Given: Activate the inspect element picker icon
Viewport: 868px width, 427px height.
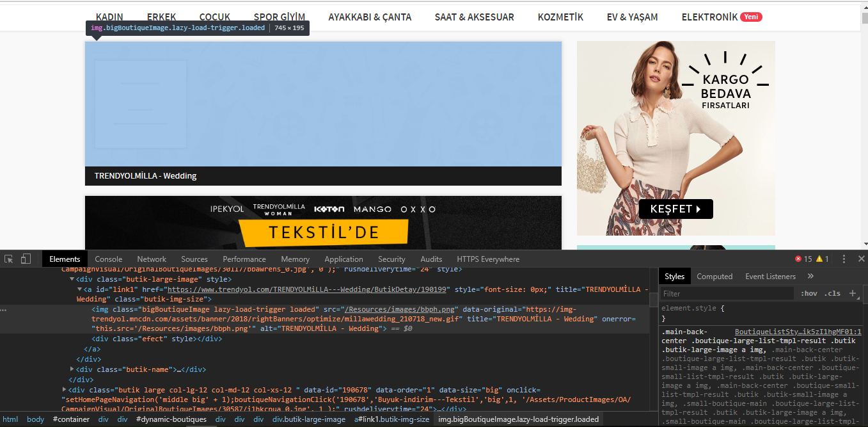Looking at the screenshot, I should (x=9, y=259).
